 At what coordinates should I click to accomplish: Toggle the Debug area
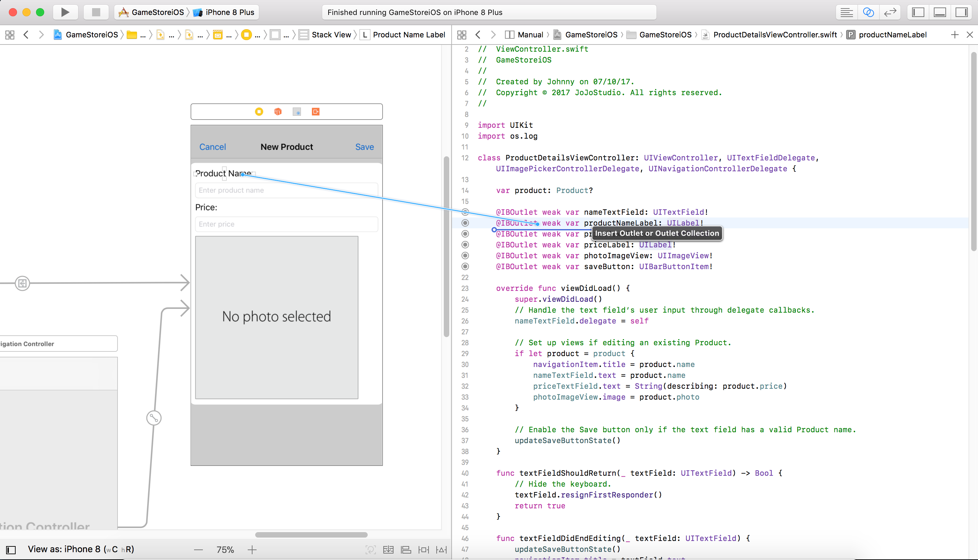[x=940, y=12]
